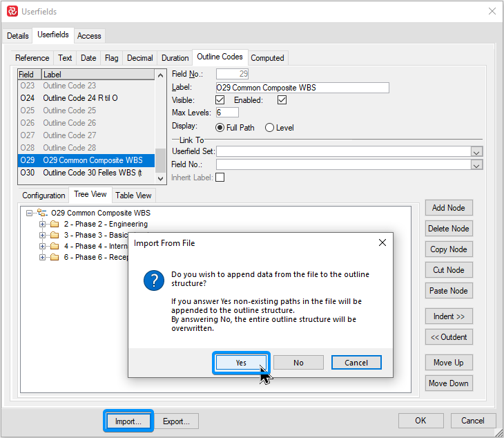Click No to overwrite outline structure
Image resolution: width=504 pixels, height=438 pixels.
(298, 363)
